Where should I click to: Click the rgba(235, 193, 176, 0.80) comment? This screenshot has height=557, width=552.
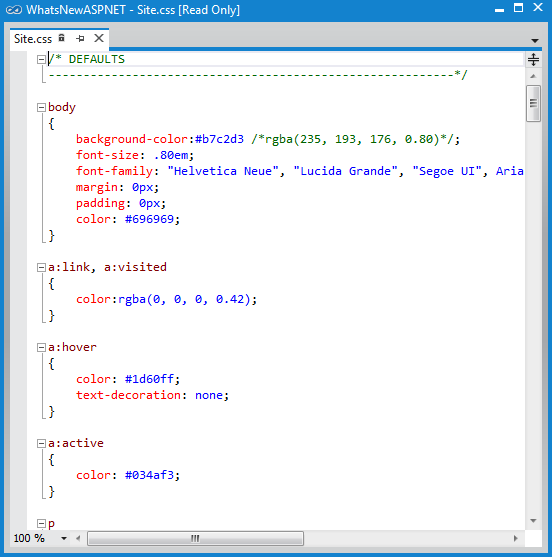tap(352, 139)
